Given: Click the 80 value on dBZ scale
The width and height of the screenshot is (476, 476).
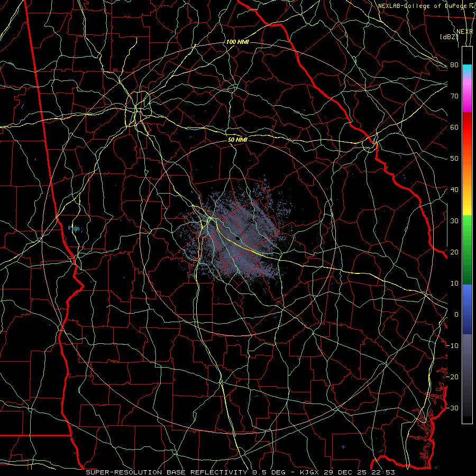Looking at the screenshot, I should coord(454,65).
